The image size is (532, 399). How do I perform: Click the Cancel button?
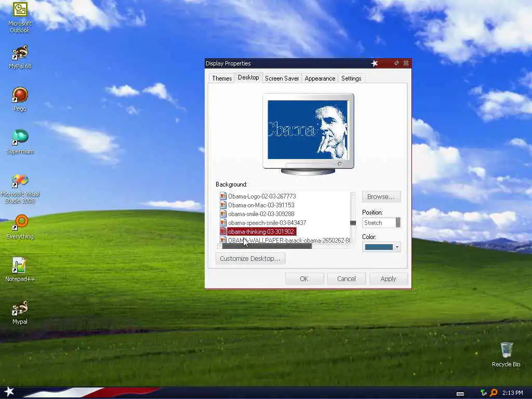tap(346, 278)
